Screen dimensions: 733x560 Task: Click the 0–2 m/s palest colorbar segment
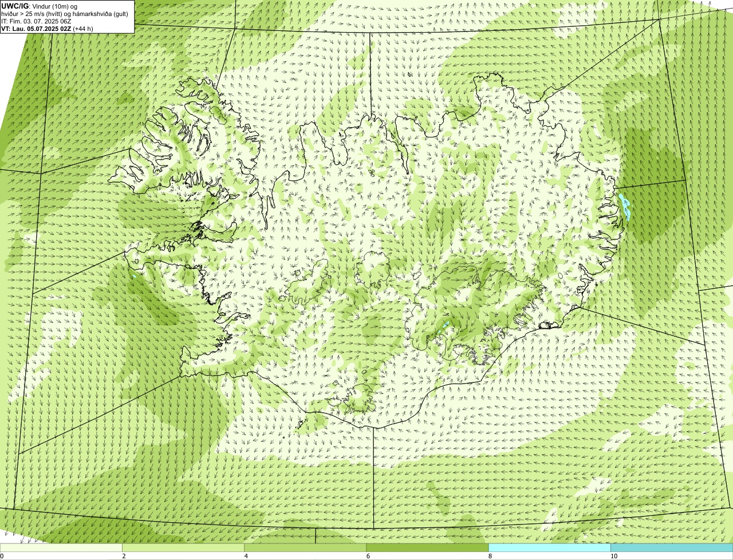coord(61,548)
